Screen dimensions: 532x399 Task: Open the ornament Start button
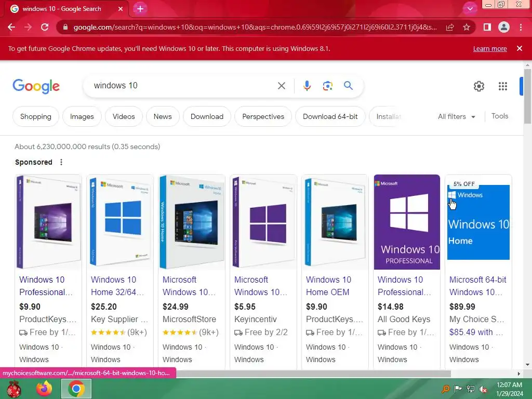coord(14,389)
